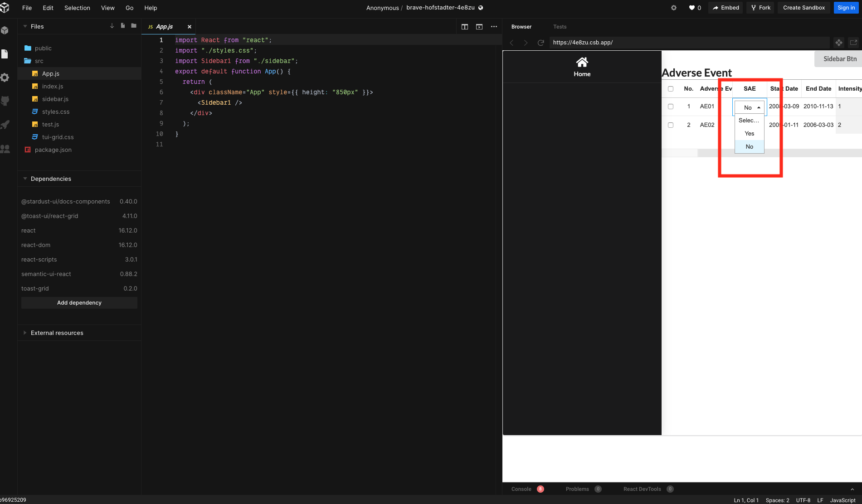
Task: Open the GitHub panel in the sidebar
Action: coord(5,101)
